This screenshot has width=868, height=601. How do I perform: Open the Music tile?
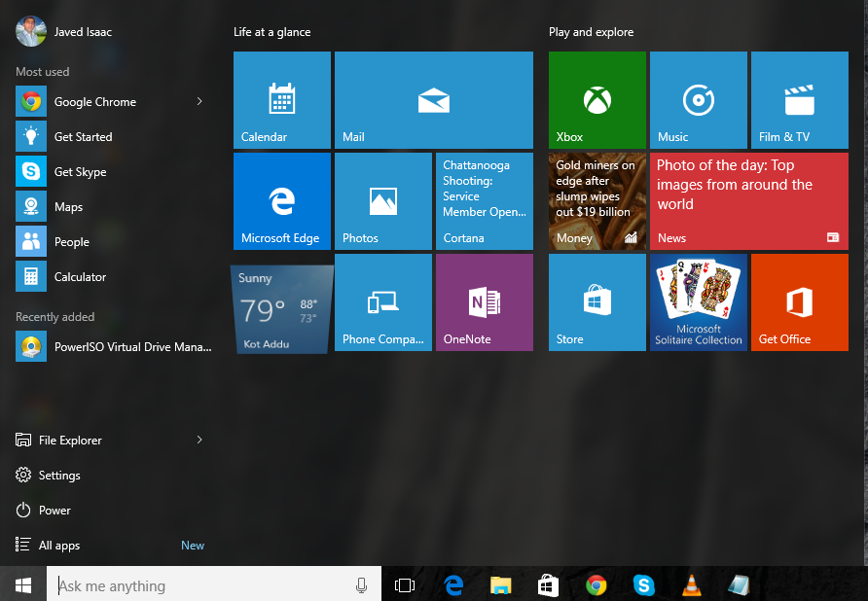click(x=699, y=100)
